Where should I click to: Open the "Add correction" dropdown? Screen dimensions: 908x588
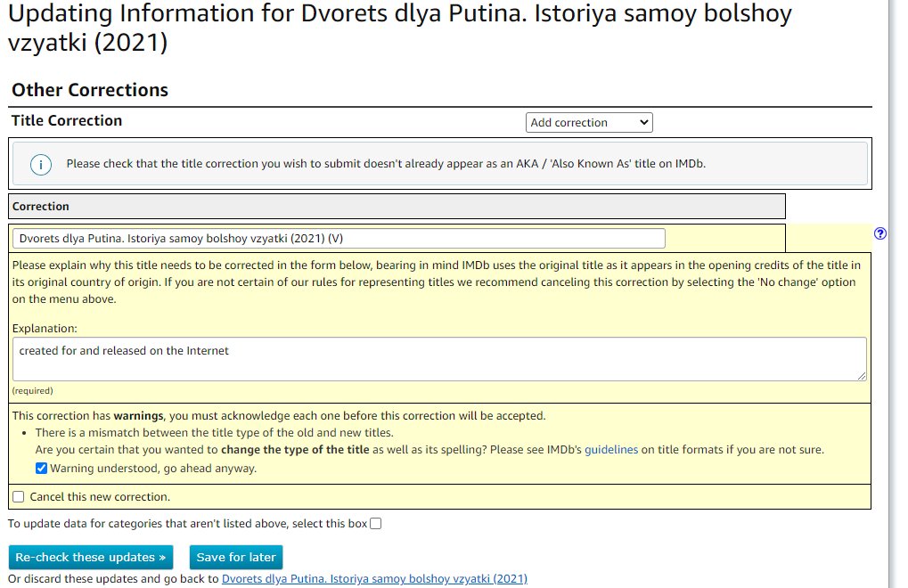pos(589,123)
